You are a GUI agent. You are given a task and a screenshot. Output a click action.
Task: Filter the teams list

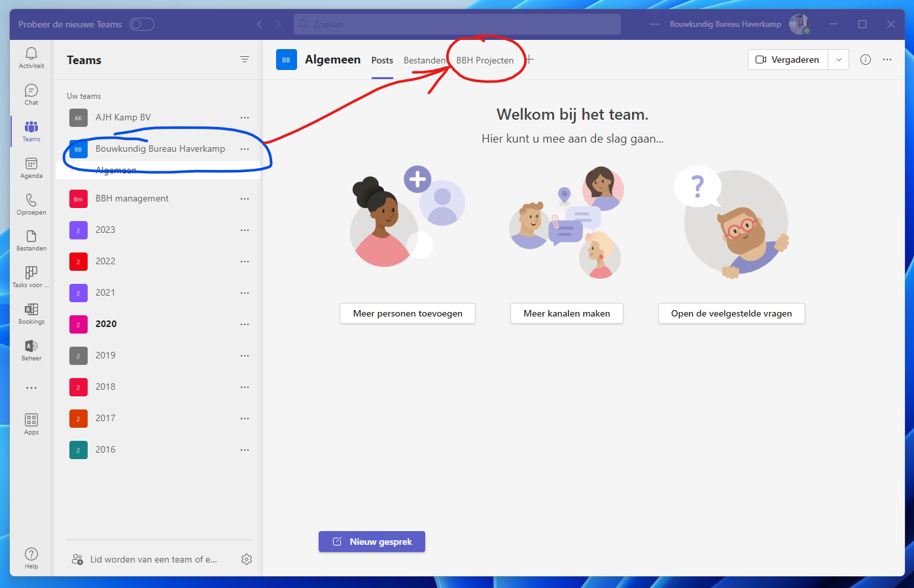click(x=245, y=60)
